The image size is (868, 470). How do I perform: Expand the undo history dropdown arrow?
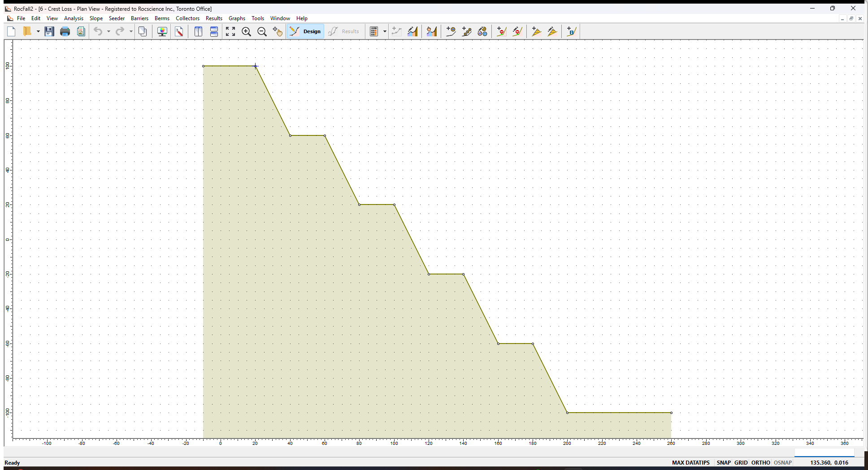point(108,31)
